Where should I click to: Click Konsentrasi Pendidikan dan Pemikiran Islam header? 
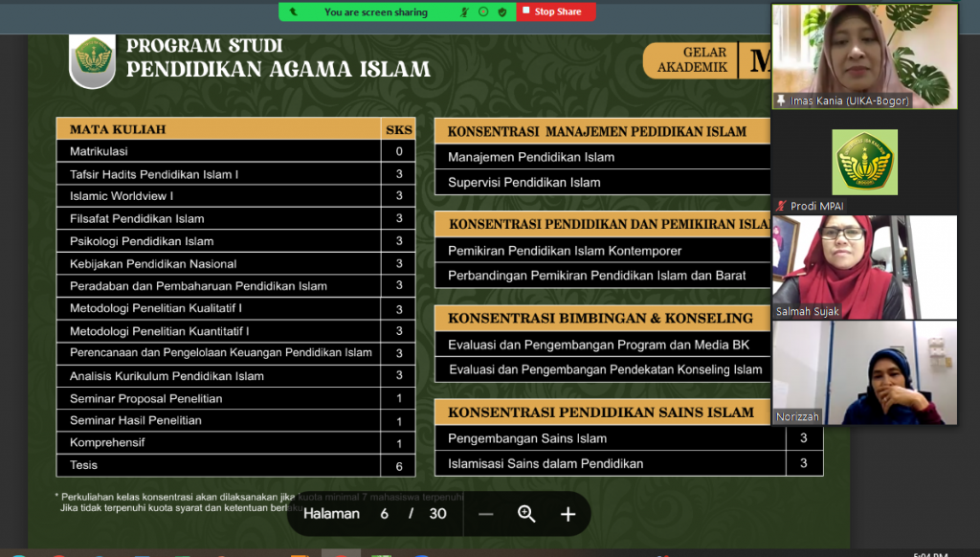[603, 224]
